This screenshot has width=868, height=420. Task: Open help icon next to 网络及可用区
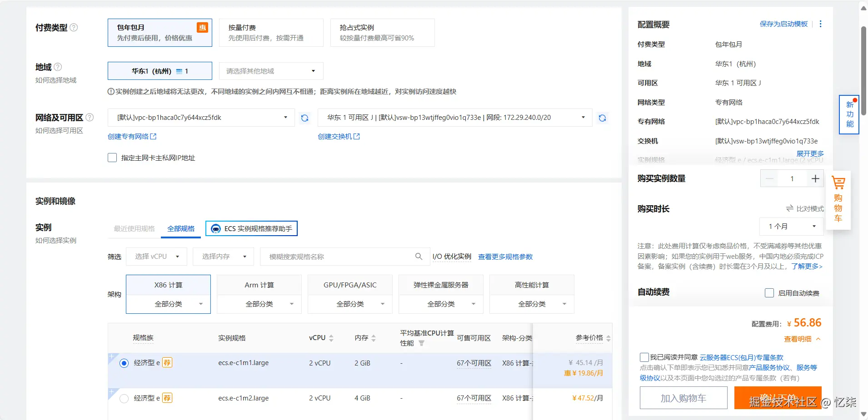coord(90,117)
